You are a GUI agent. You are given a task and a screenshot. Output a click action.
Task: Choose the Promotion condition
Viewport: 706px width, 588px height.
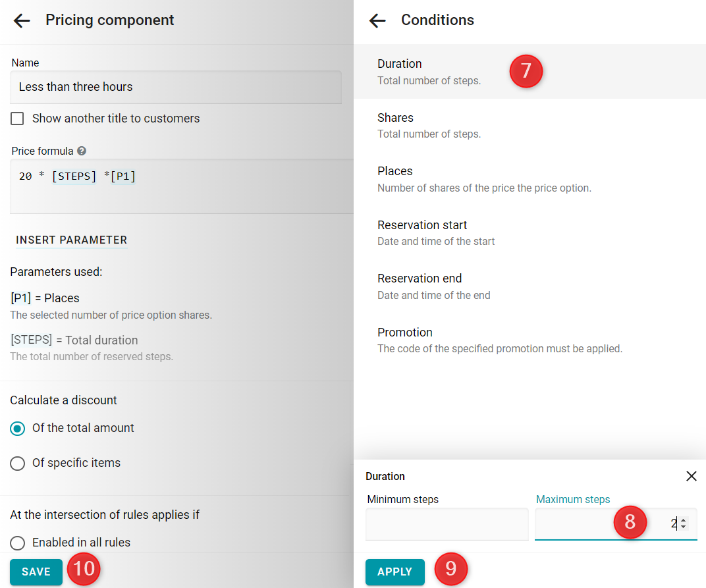pos(529,340)
